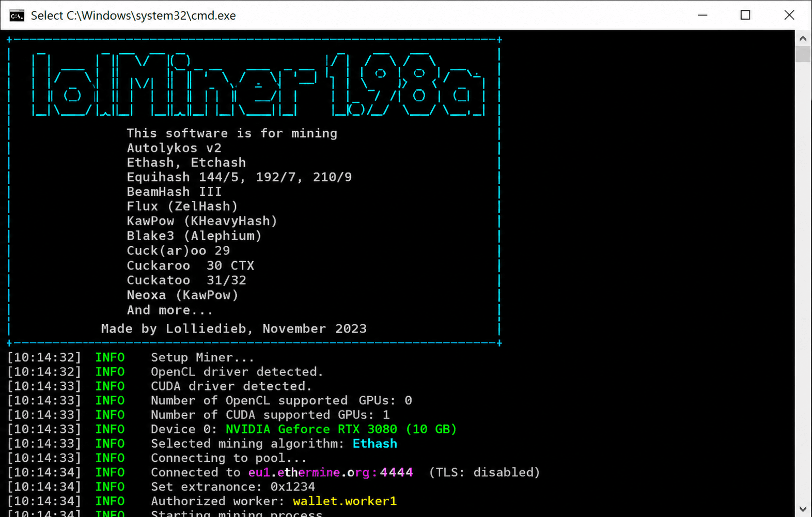Maximize the cmd.exe window
The width and height of the screenshot is (812, 517).
745,15
